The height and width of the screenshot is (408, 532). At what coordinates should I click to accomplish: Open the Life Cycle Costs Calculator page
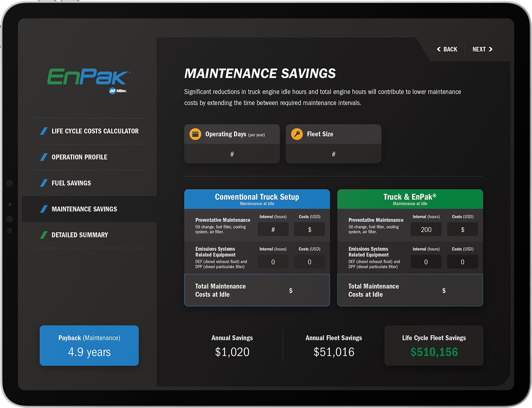(89, 131)
